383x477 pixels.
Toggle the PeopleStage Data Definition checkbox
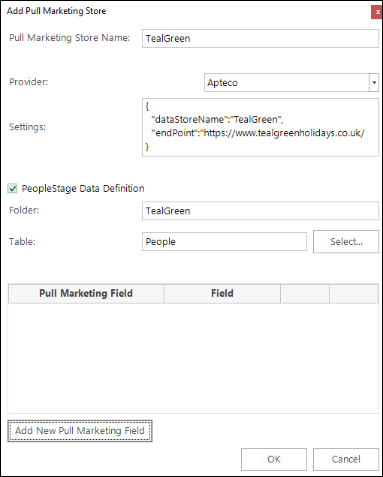(x=12, y=189)
